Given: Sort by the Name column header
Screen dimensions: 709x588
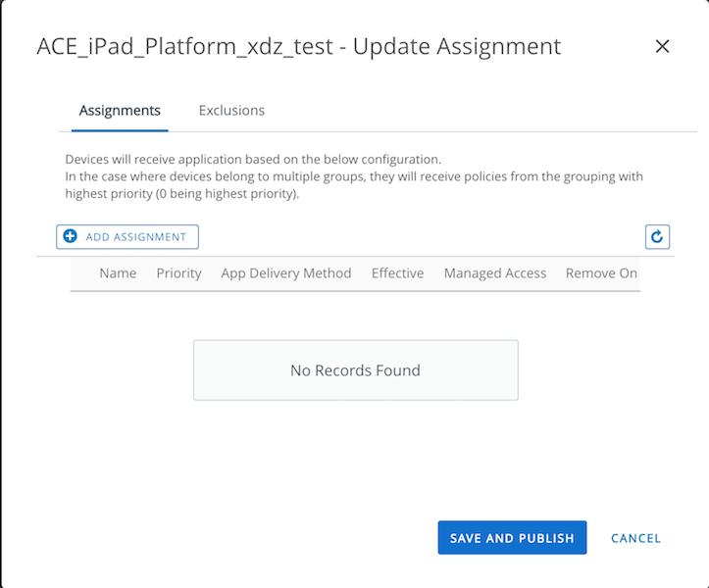Looking at the screenshot, I should point(118,273).
